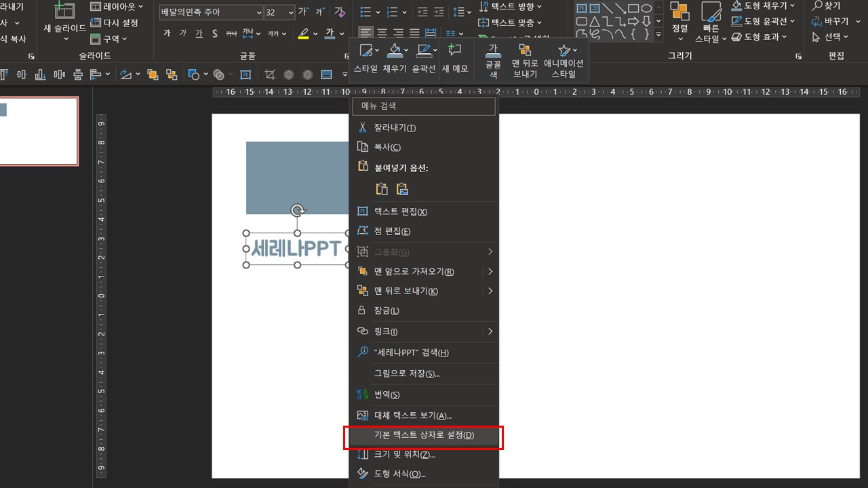Click the crop tool in quick access toolbar
Image resolution: width=868 pixels, height=488 pixels.
(270, 75)
